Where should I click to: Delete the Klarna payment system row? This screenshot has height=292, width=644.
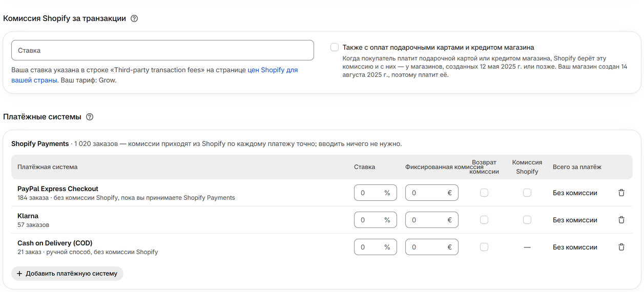[x=621, y=220]
